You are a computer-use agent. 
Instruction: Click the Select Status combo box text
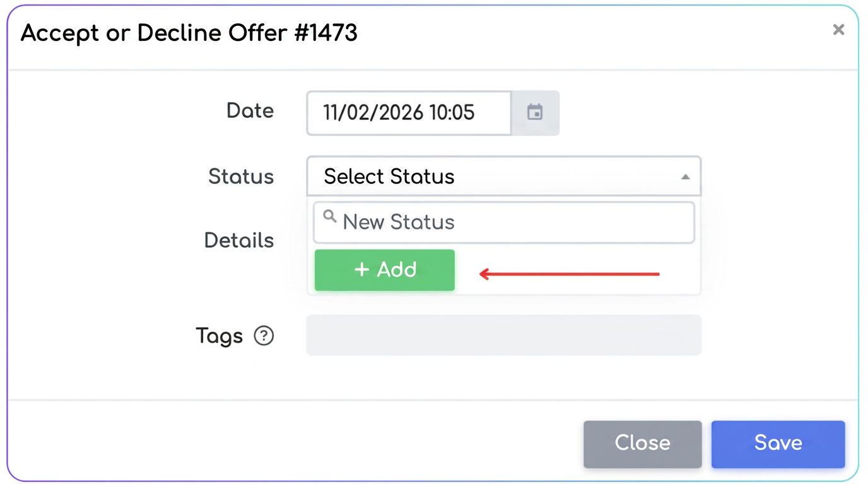coord(389,176)
